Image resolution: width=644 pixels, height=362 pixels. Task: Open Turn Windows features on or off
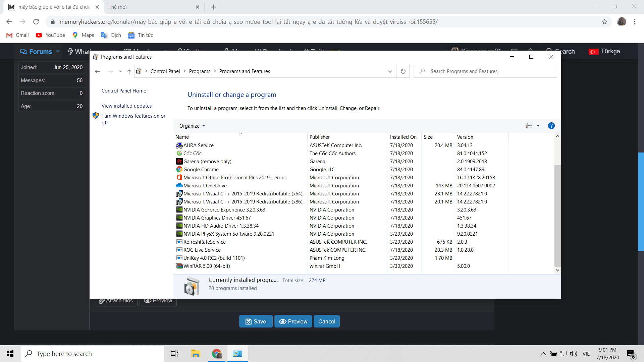click(x=133, y=119)
